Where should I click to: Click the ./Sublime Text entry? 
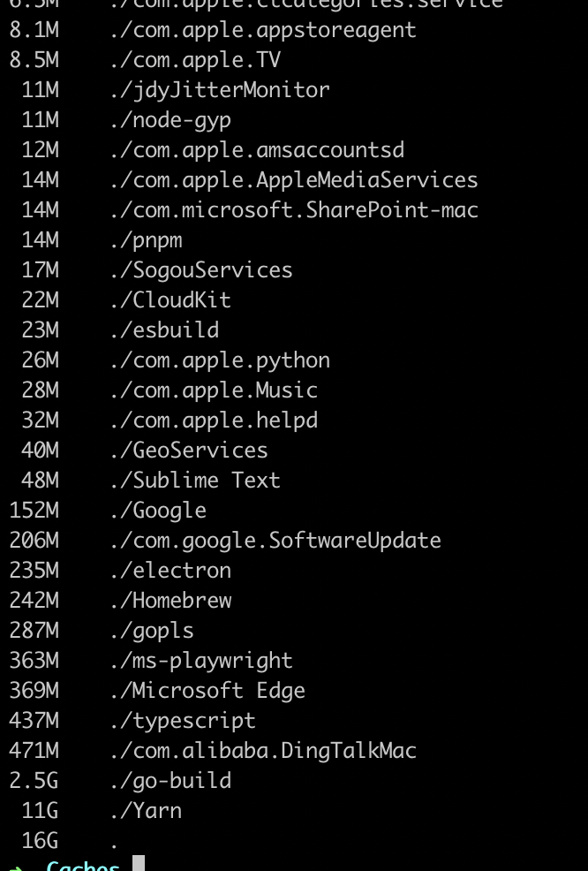click(195, 480)
